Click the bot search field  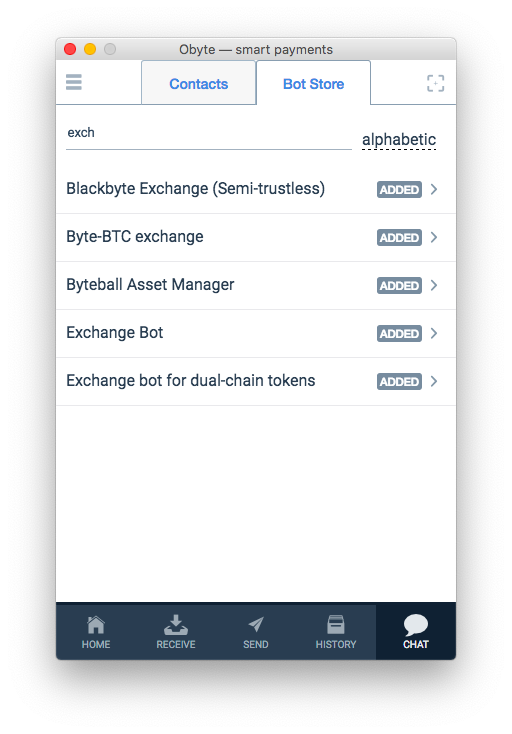(209, 133)
